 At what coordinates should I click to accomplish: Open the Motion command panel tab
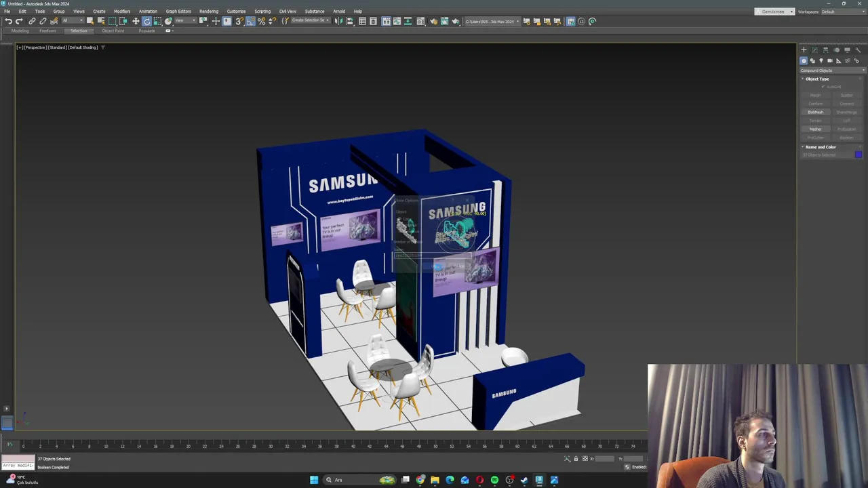pyautogui.click(x=836, y=49)
